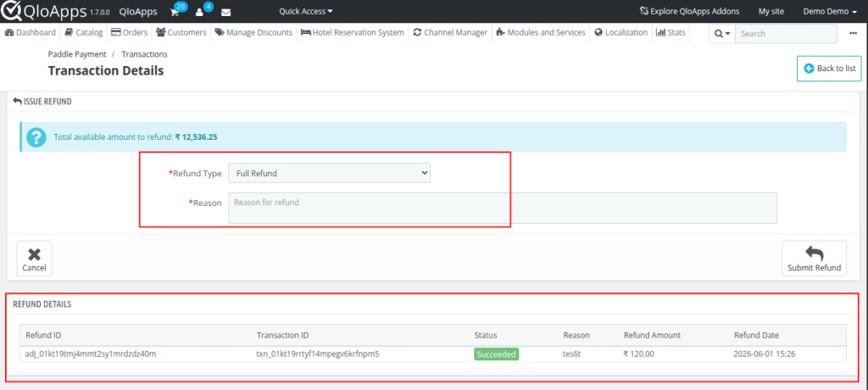Open the Dashboard menu
The height and width of the screenshot is (390, 868).
[x=31, y=33]
